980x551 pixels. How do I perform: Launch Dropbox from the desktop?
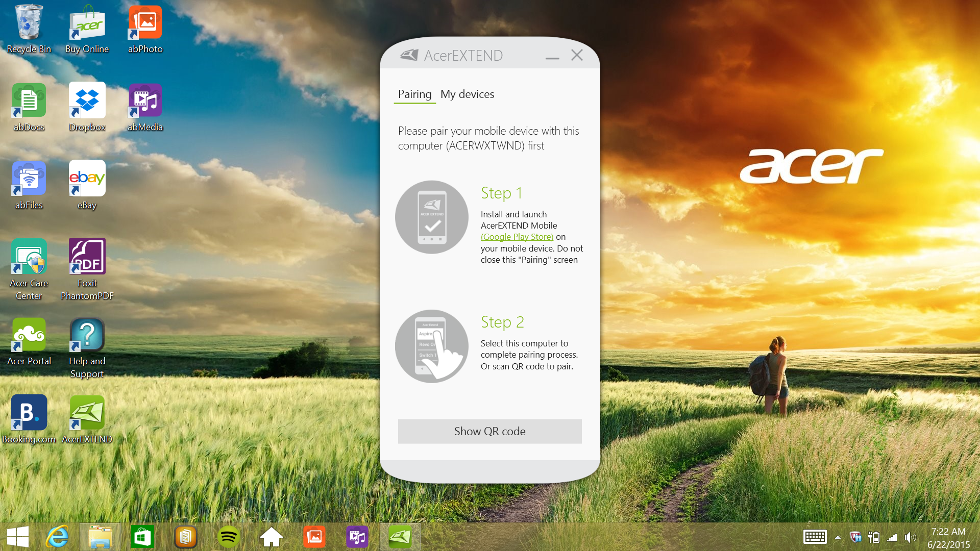click(87, 102)
